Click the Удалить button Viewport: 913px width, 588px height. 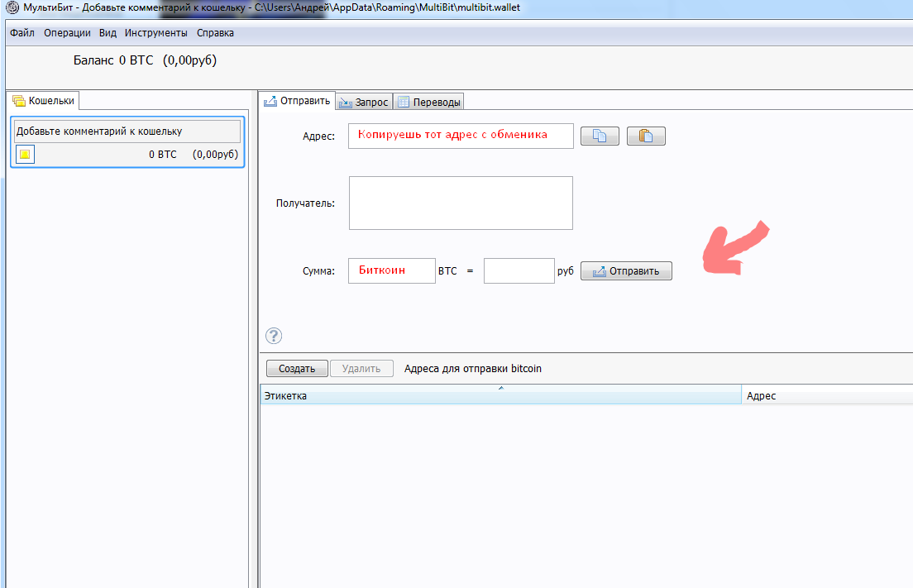click(361, 369)
